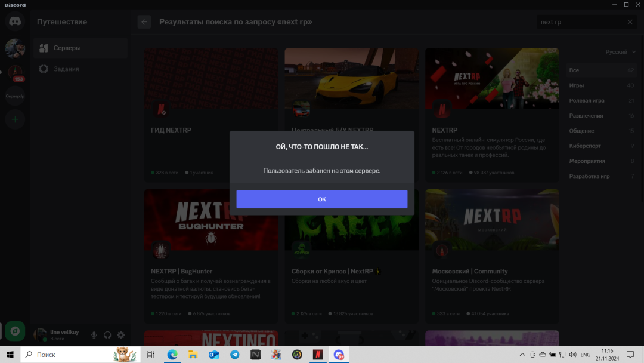
Task: Open the NEXTRP official server banner
Action: pyautogui.click(x=492, y=79)
